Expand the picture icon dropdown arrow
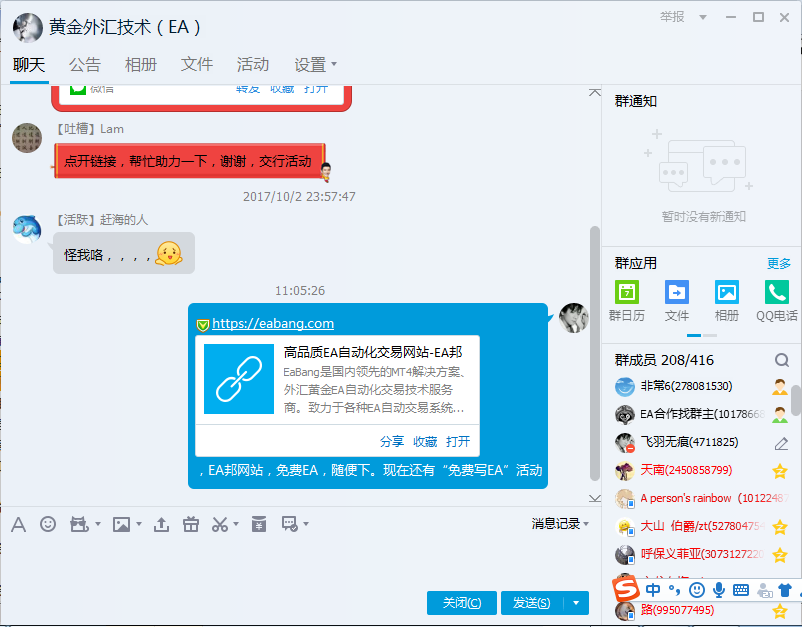Screen dimensions: 802x627 139,524
